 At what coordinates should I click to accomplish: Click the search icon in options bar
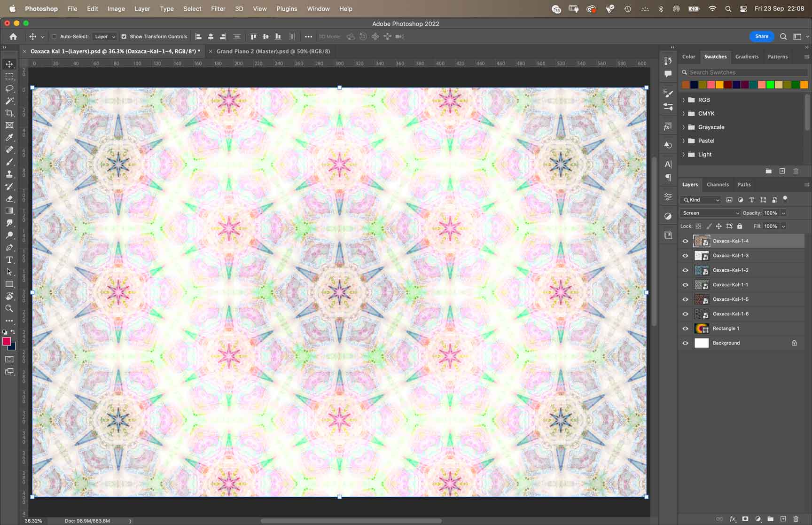pos(783,36)
